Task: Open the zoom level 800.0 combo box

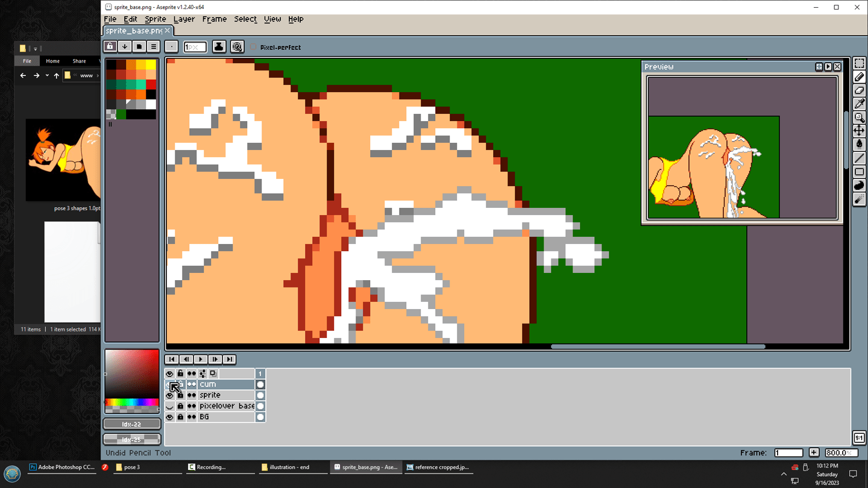Action: pyautogui.click(x=840, y=452)
